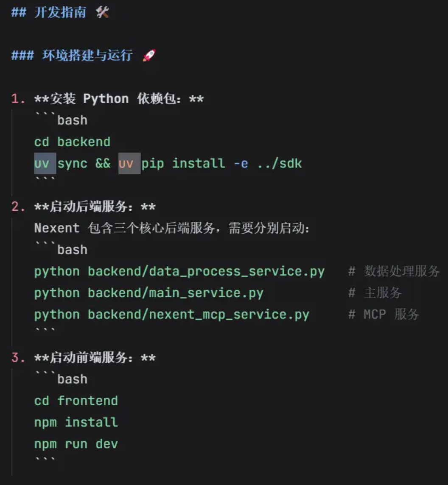Click the 环境搭建与运行 subheading
The height and width of the screenshot is (485, 448).
point(88,56)
